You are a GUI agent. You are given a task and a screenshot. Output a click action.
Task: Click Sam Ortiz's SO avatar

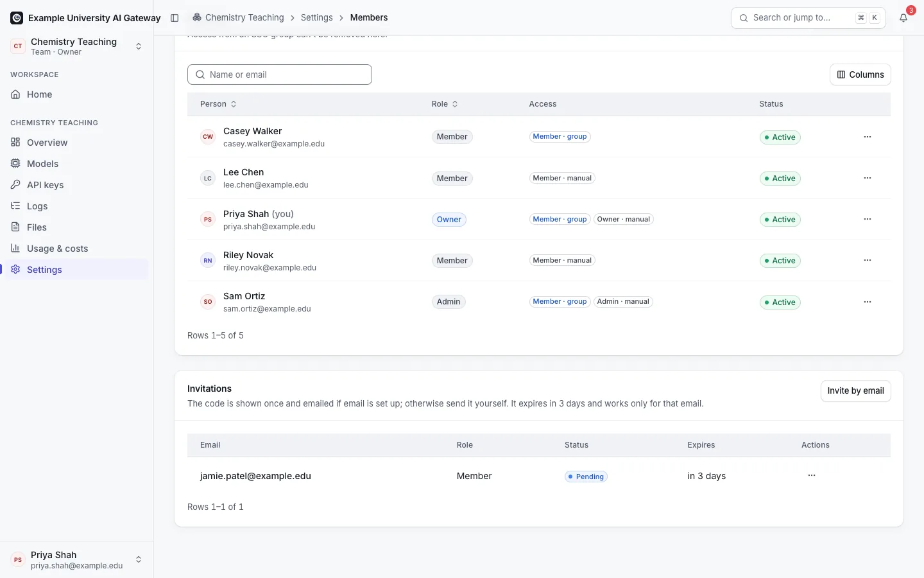click(x=208, y=302)
